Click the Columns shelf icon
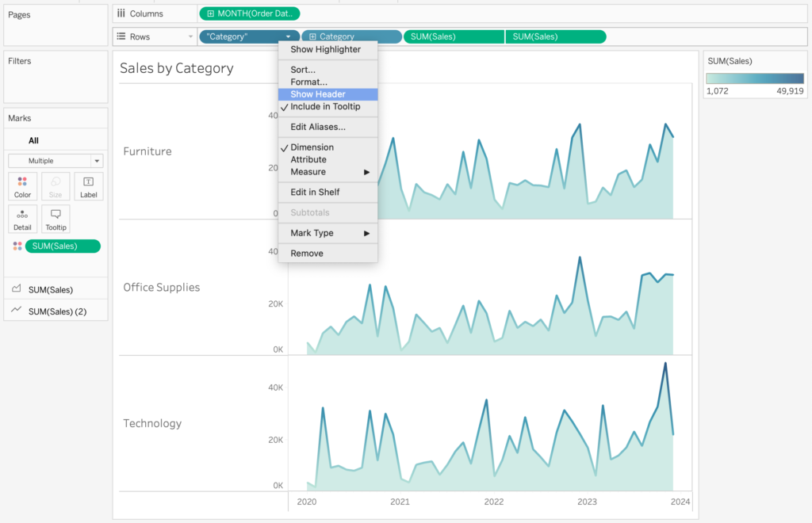 tap(121, 13)
